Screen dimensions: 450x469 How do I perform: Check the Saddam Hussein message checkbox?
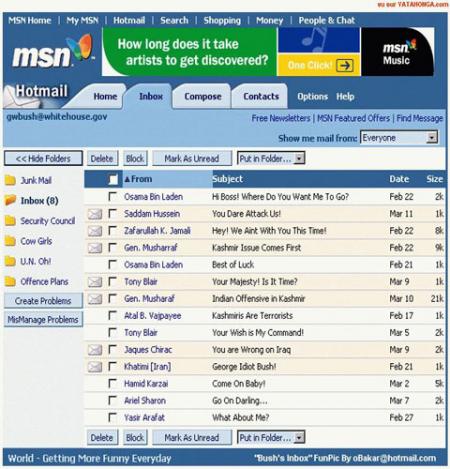[113, 213]
